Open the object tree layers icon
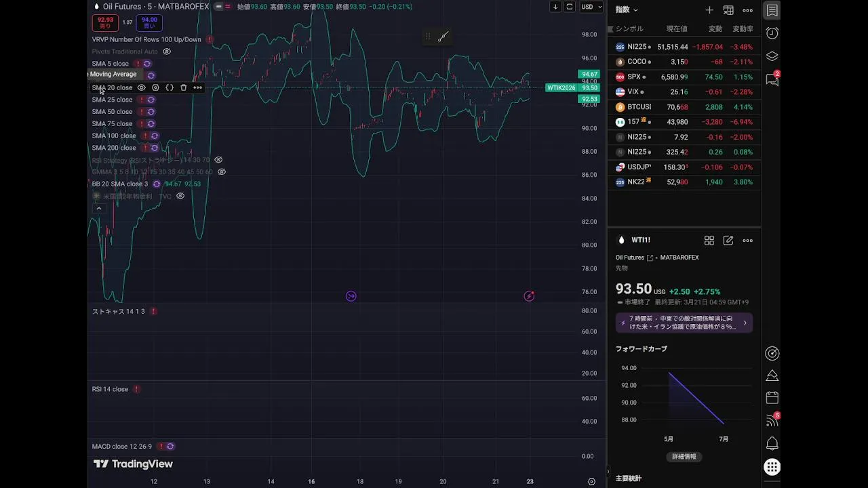868x488 pixels. (x=772, y=56)
